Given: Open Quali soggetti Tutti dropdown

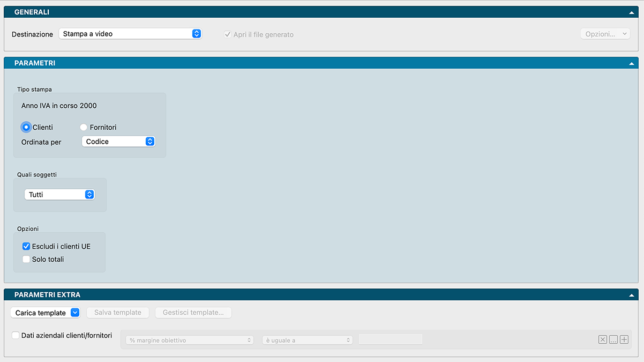Looking at the screenshot, I should pyautogui.click(x=59, y=195).
